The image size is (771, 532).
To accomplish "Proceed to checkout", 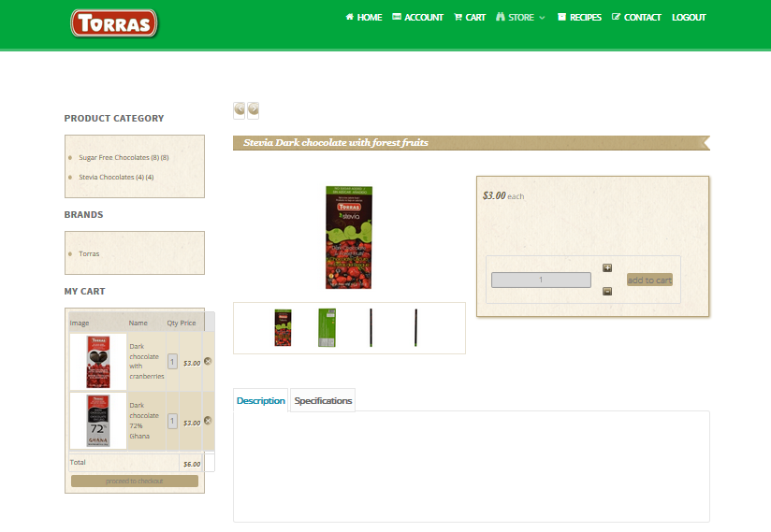I will pos(135,481).
